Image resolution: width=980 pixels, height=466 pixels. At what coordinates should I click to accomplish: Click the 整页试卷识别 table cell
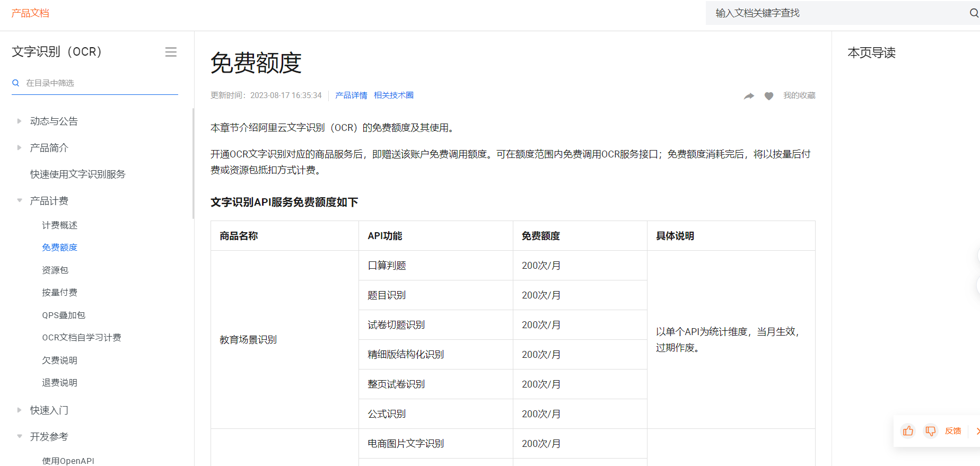(436, 384)
